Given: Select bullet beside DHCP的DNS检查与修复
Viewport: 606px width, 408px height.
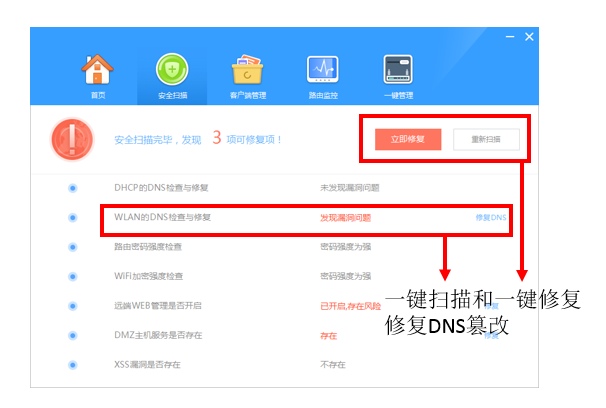Looking at the screenshot, I should pos(73,188).
